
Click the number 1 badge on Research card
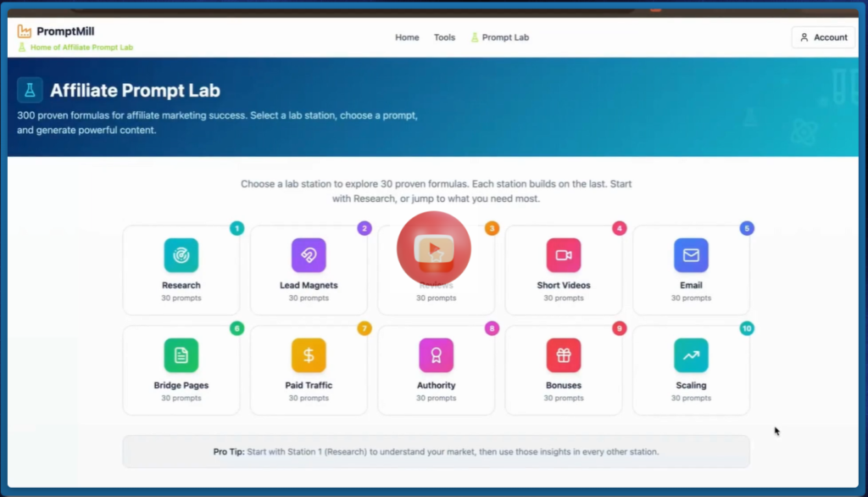tap(236, 228)
